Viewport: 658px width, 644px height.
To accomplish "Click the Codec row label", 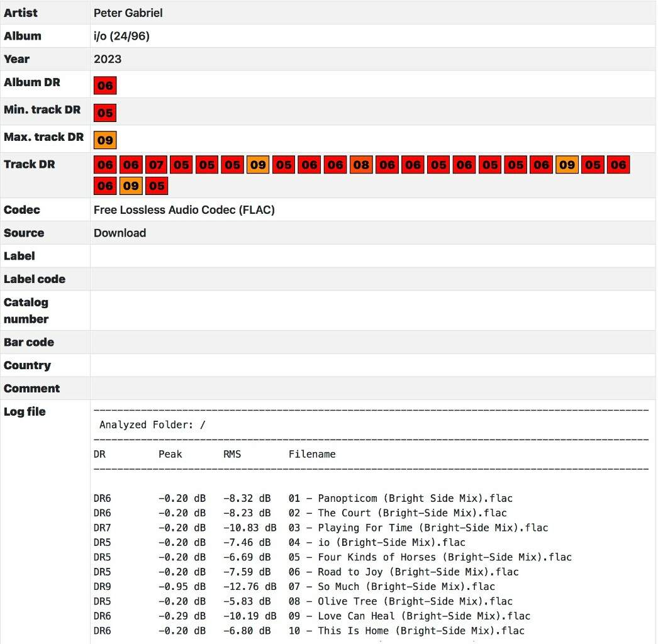I will pyautogui.click(x=22, y=210).
